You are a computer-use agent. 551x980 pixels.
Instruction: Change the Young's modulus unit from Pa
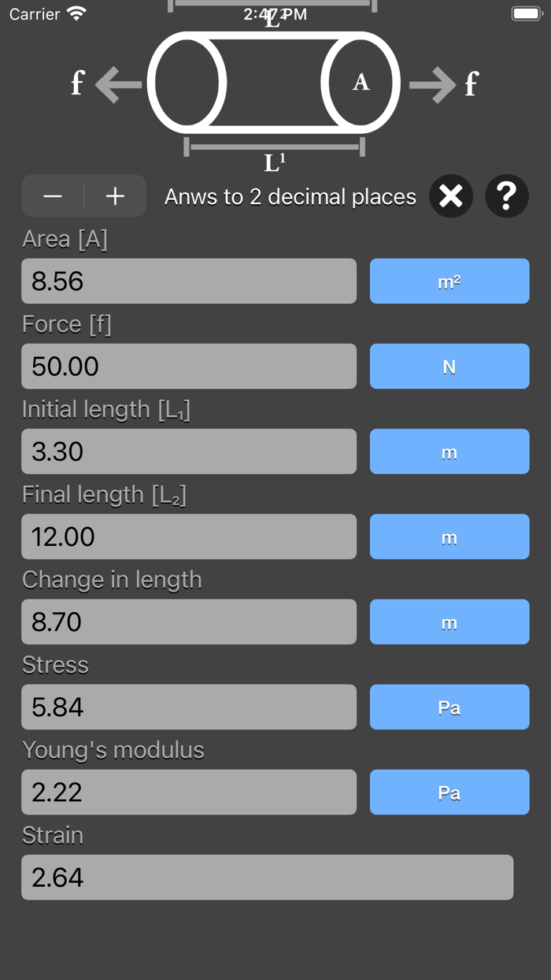click(x=449, y=792)
